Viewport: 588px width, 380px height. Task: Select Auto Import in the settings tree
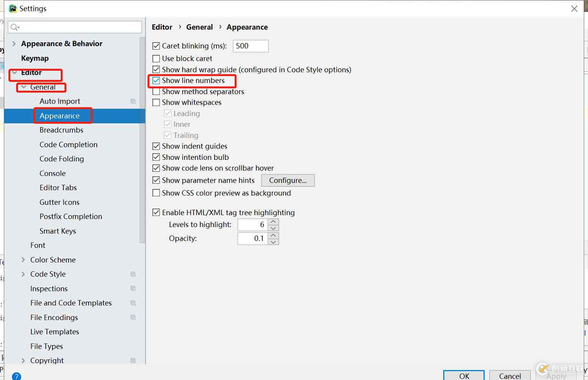[x=60, y=101]
